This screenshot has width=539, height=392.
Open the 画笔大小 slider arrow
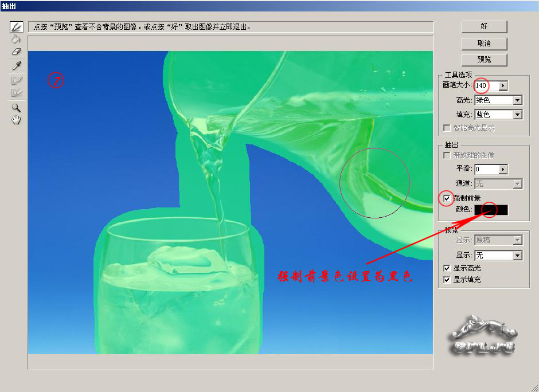[x=503, y=86]
